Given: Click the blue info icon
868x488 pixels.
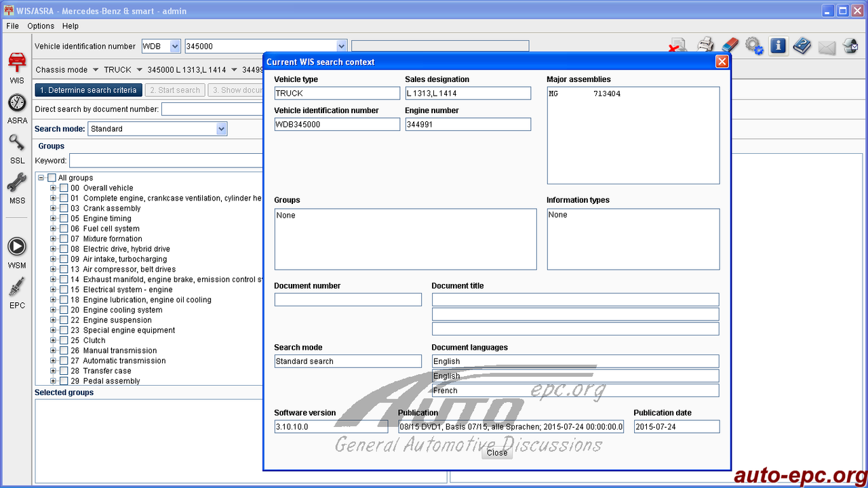Looking at the screenshot, I should [x=778, y=45].
